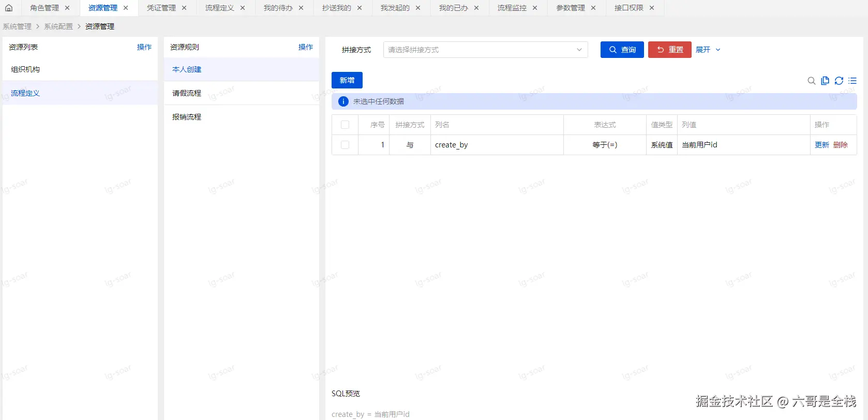Close the 抄送我的 tab
Viewport: 868px width, 420px height.
[360, 8]
